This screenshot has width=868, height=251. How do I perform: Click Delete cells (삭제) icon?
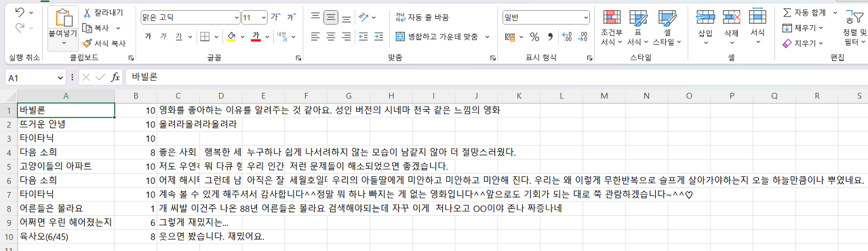coord(731,17)
